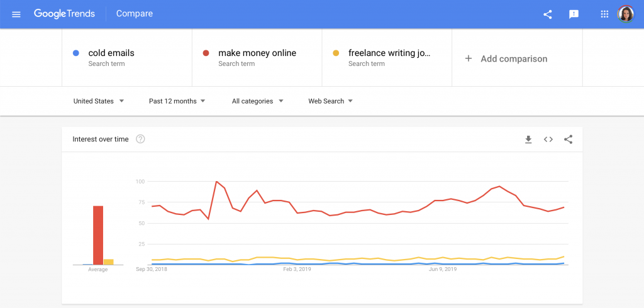Click the account profile picture
The image size is (644, 308).
coord(626,14)
